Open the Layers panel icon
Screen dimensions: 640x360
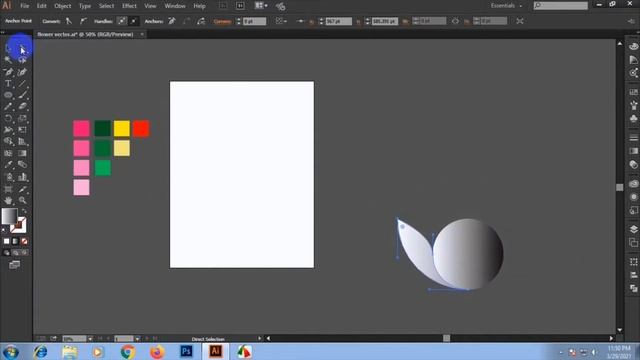(x=633, y=229)
